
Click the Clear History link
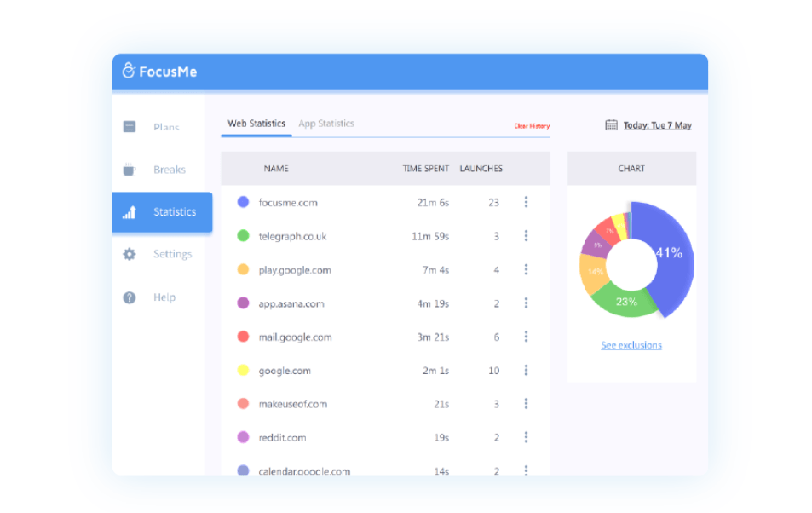pyautogui.click(x=532, y=126)
